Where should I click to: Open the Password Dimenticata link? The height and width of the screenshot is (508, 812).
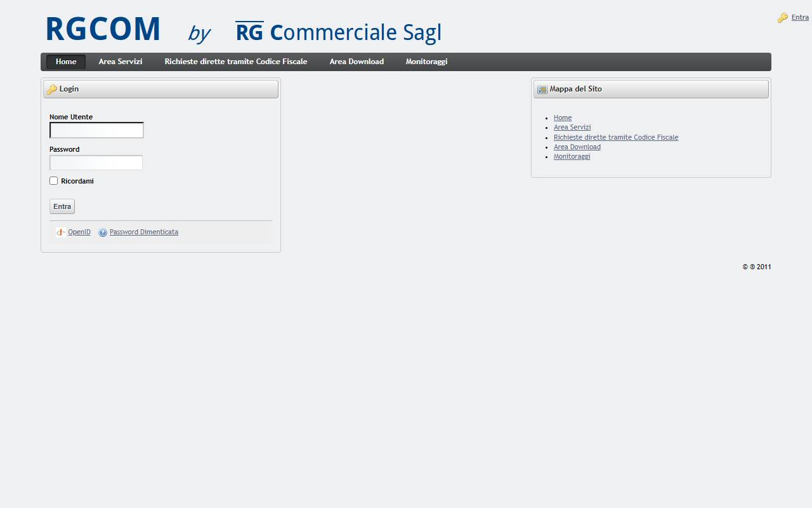tap(144, 232)
